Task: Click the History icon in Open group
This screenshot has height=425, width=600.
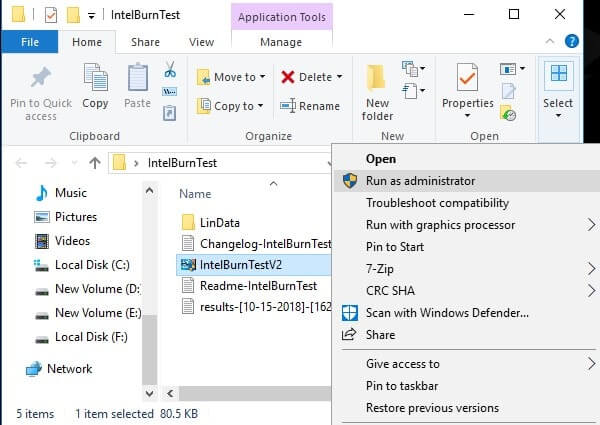Action: tap(508, 113)
